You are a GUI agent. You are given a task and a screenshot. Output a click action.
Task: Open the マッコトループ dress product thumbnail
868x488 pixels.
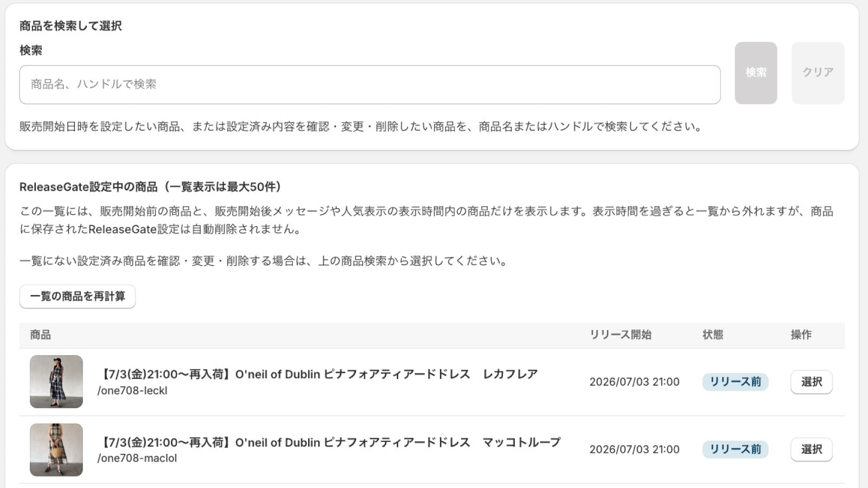[56, 450]
